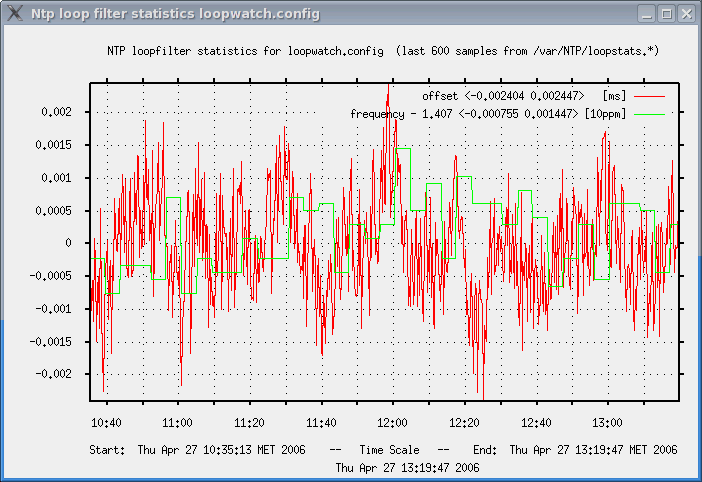
Task: Click the 12:40 time axis label
Action: (x=536, y=423)
